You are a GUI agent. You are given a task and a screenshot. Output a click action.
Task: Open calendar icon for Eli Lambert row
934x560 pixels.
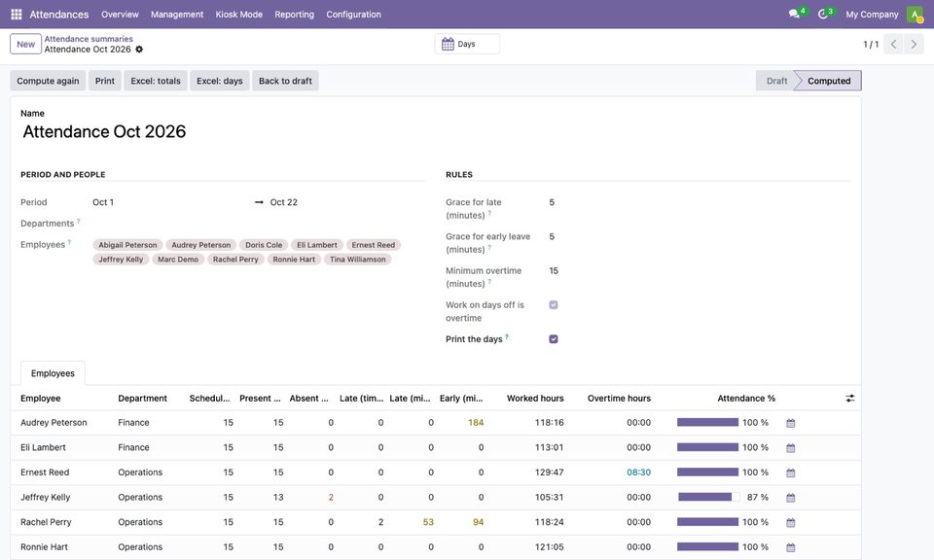790,448
